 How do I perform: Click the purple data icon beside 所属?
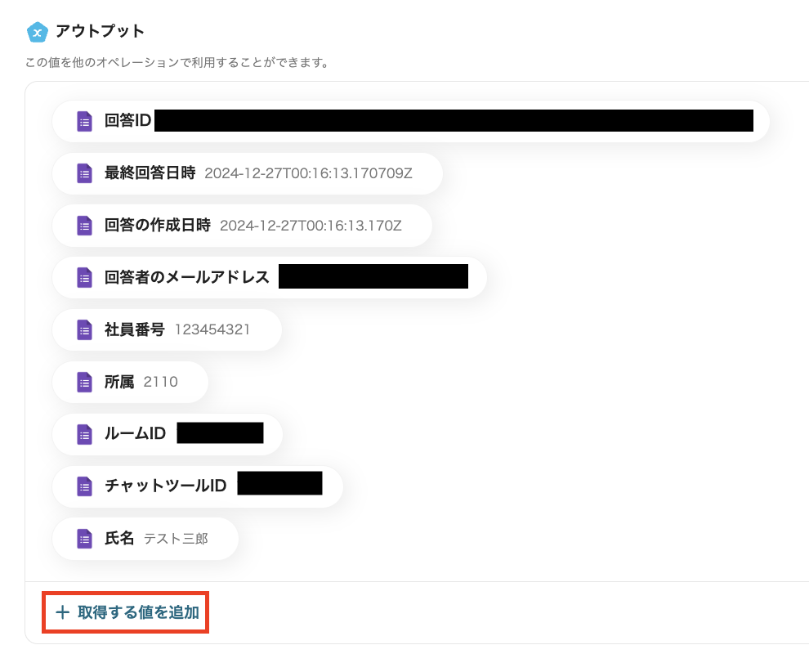point(83,382)
